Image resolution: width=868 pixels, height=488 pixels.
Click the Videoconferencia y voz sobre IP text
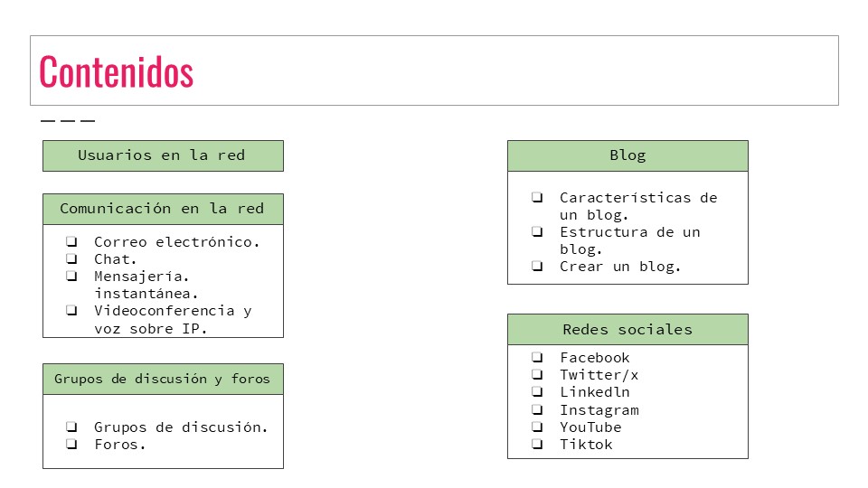coord(172,319)
